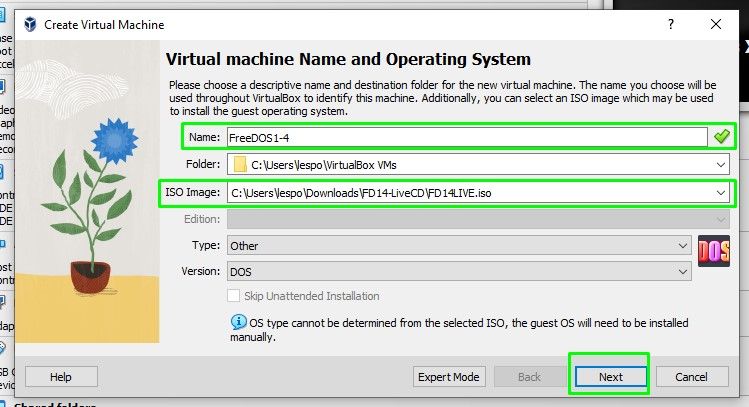Click the blue information icon

(x=238, y=322)
